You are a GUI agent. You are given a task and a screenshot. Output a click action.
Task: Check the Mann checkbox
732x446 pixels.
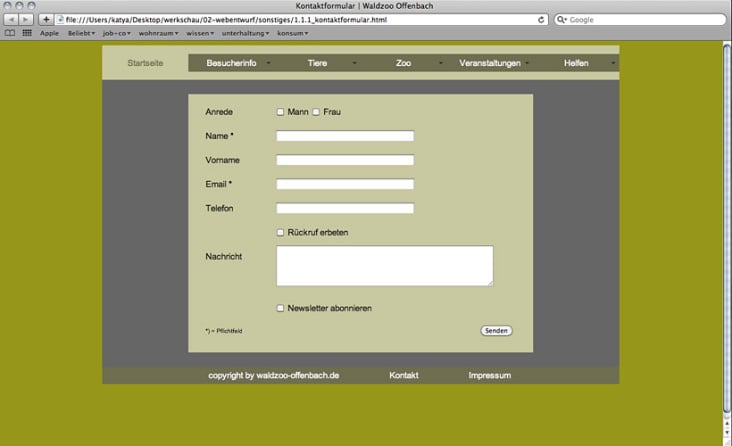pyautogui.click(x=280, y=112)
